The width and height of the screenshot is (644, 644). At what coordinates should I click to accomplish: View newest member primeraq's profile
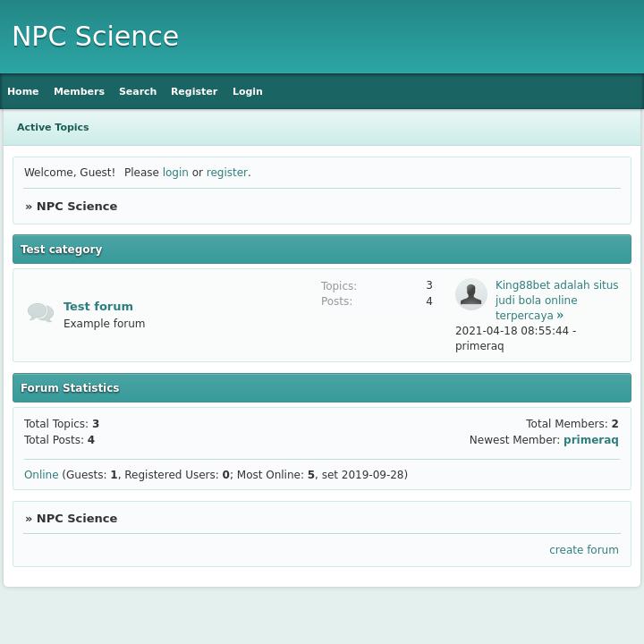pos(590,440)
